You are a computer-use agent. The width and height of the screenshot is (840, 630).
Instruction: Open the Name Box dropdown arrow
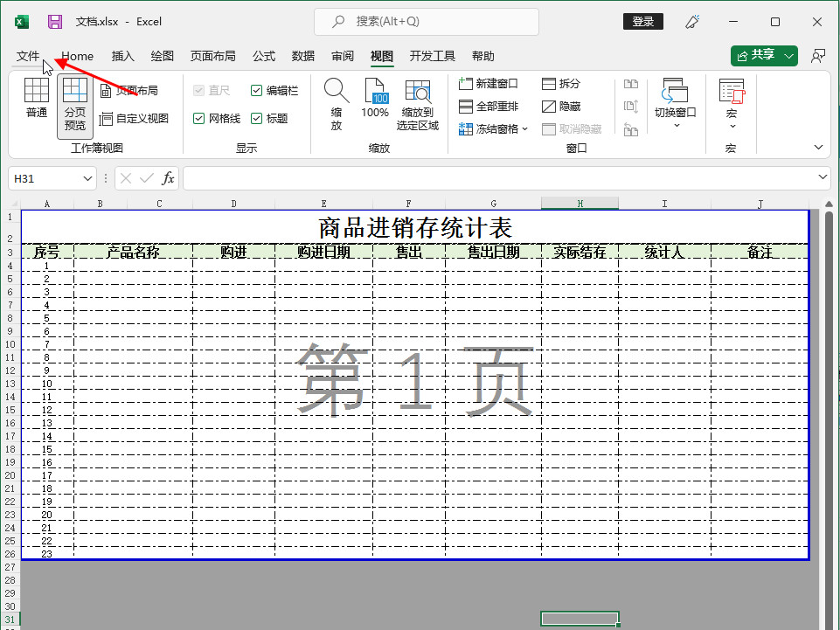coord(87,178)
